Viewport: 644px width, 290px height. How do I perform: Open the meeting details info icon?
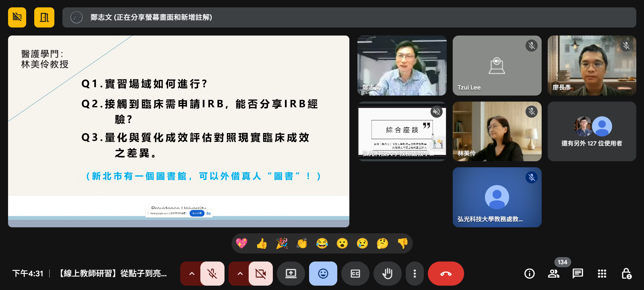529,274
